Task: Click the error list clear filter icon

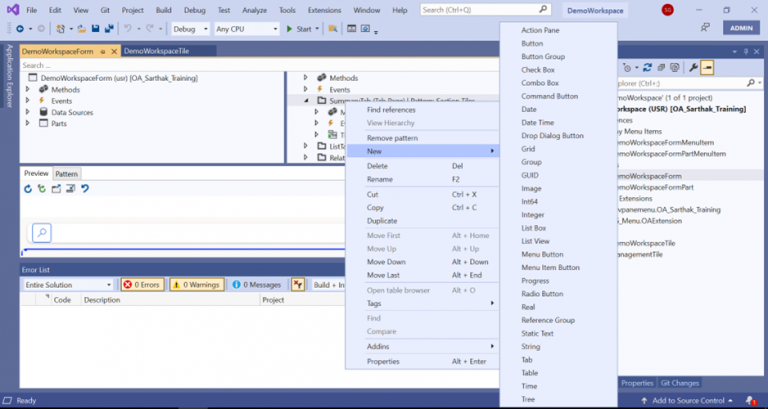Action: (297, 285)
